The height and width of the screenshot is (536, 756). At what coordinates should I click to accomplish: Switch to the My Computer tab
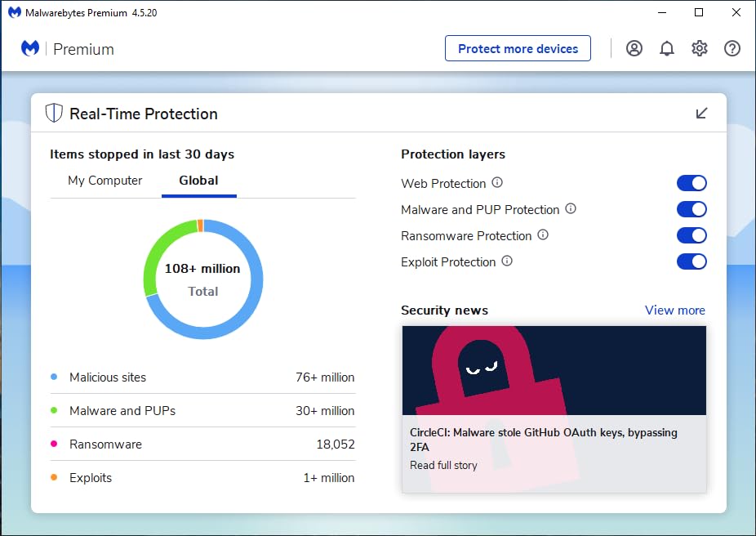pos(104,181)
